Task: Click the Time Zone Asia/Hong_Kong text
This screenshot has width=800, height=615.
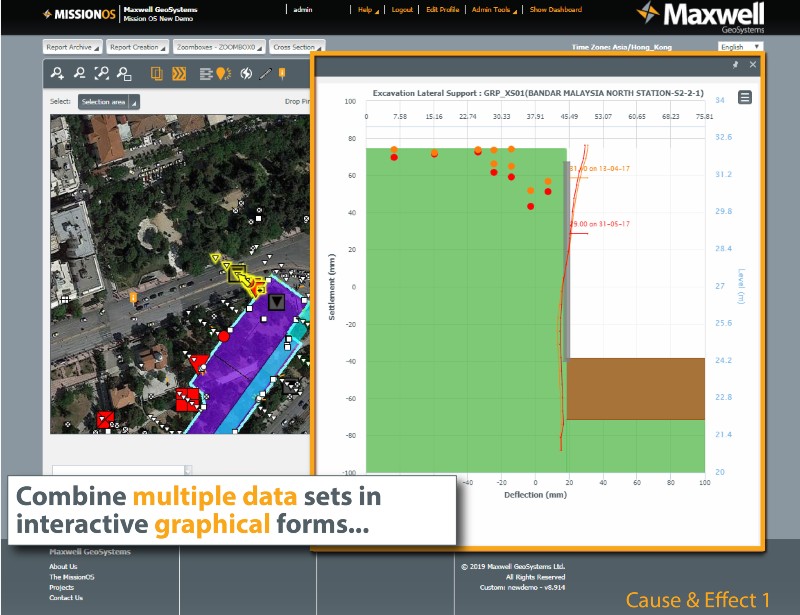Action: click(x=621, y=47)
